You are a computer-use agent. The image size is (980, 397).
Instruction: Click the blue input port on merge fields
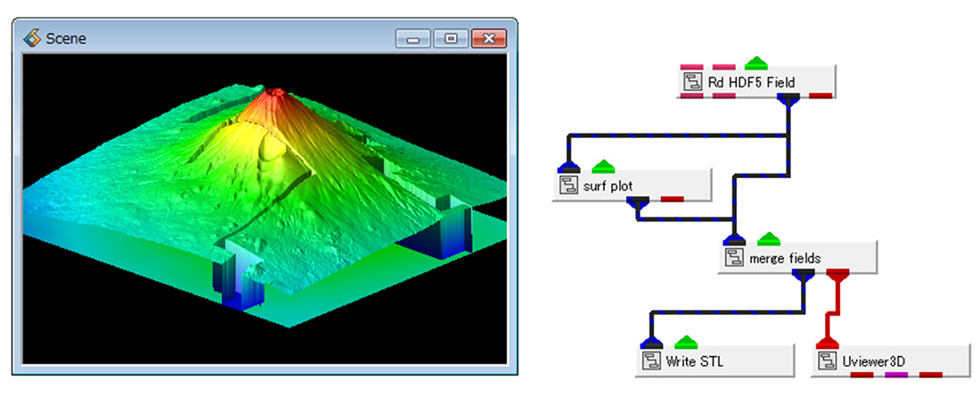733,240
